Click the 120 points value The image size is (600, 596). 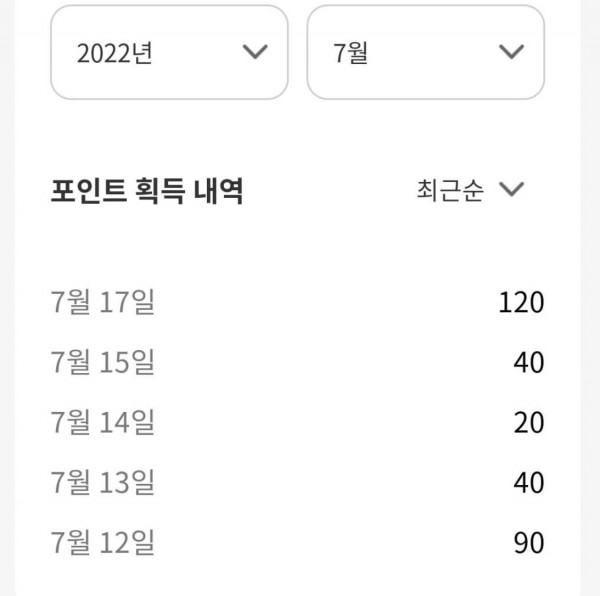click(521, 302)
